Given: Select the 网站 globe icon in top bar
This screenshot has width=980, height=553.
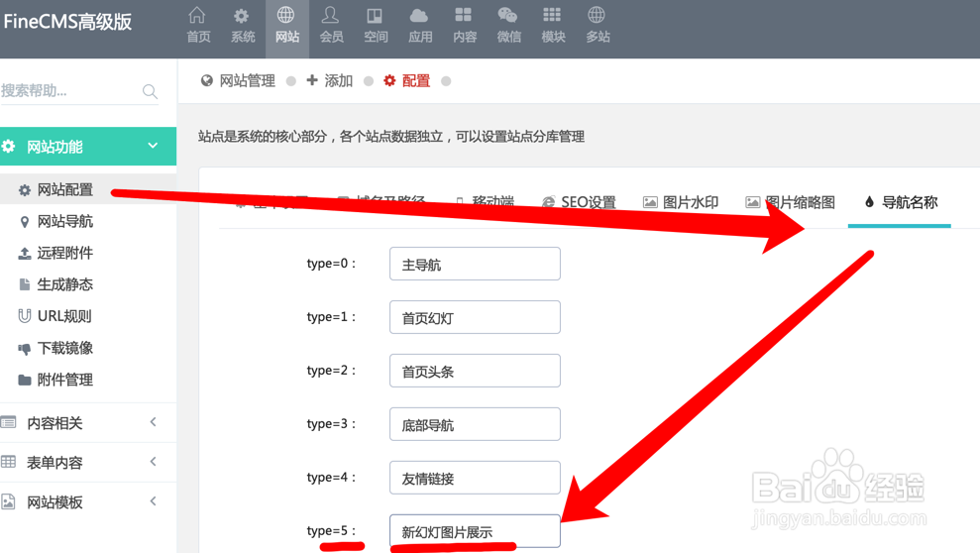Looking at the screenshot, I should point(286,15).
